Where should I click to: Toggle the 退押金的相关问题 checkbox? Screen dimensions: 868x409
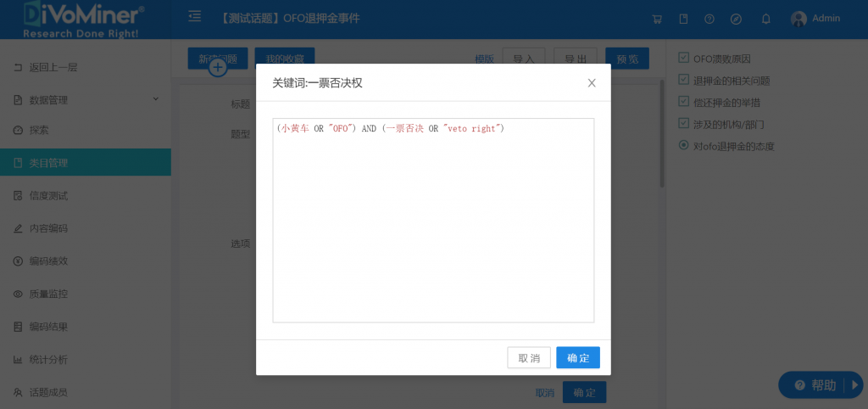click(684, 81)
